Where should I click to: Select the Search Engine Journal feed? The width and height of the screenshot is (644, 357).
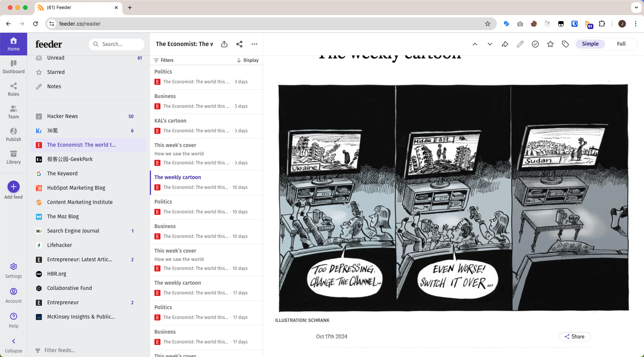click(88, 231)
